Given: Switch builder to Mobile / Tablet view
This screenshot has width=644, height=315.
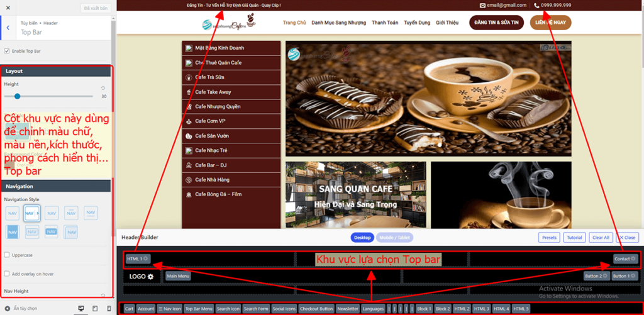Looking at the screenshot, I should (x=395, y=238).
